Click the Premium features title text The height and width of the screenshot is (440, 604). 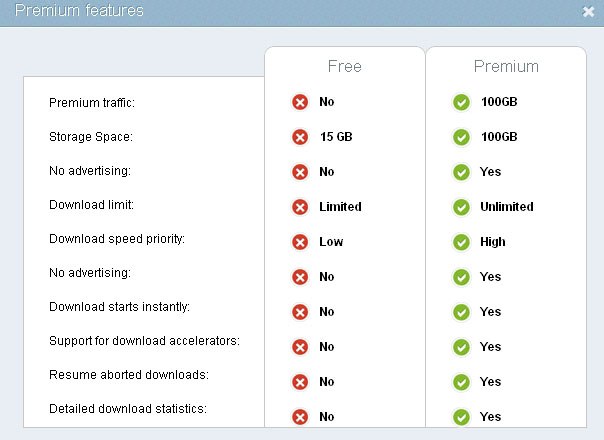pyautogui.click(x=79, y=11)
